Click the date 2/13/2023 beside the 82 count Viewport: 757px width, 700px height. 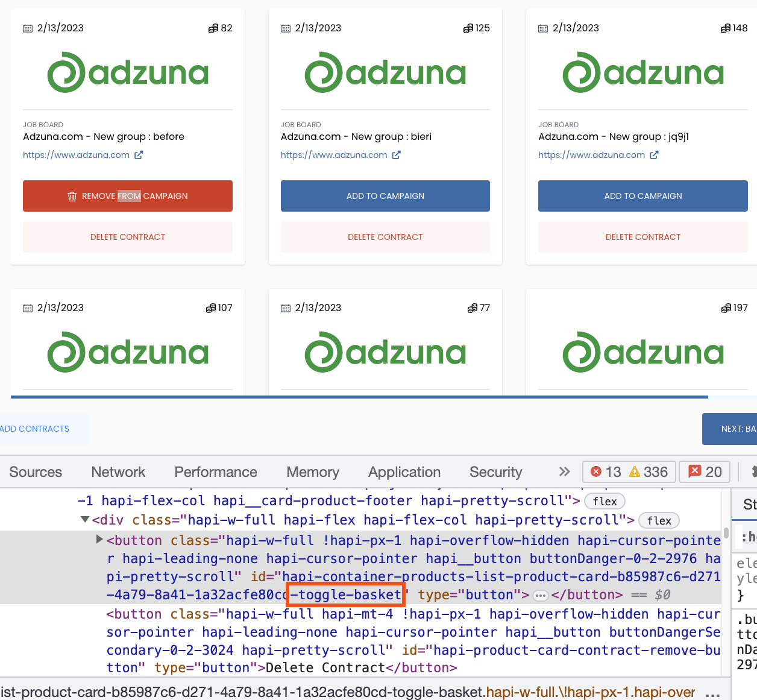(x=60, y=28)
